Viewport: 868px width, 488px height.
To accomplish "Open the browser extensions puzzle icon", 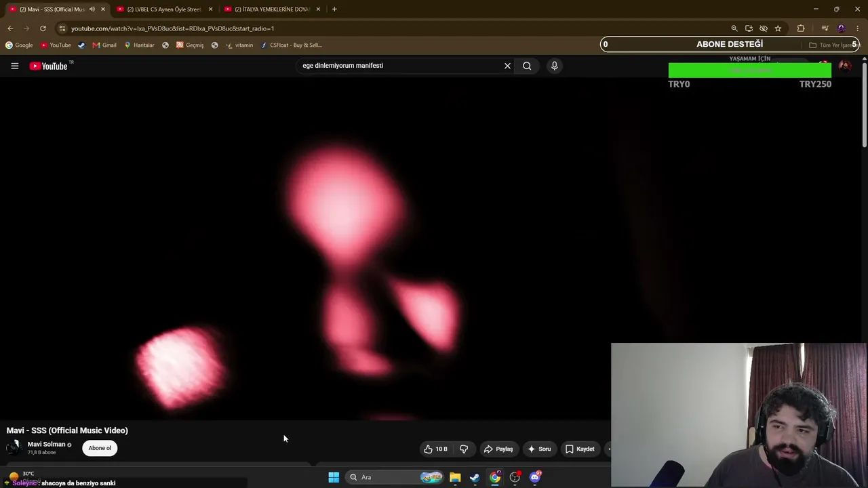I will (x=801, y=28).
